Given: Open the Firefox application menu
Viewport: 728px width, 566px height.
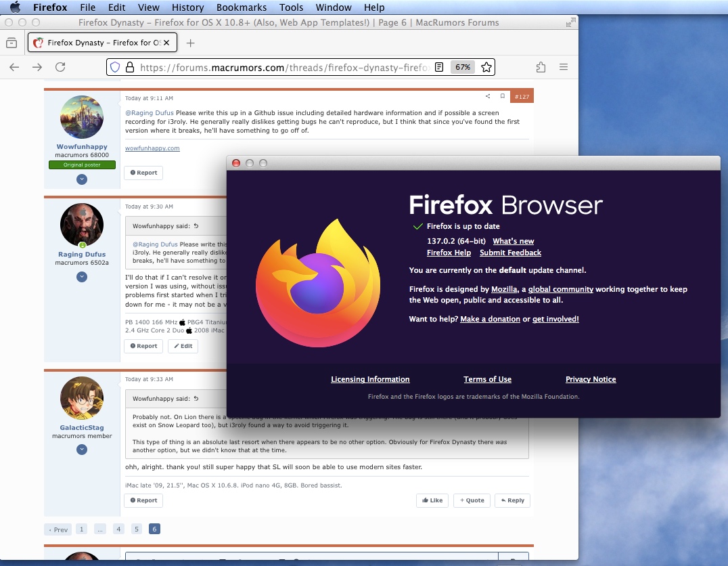Looking at the screenshot, I should click(x=50, y=7).
